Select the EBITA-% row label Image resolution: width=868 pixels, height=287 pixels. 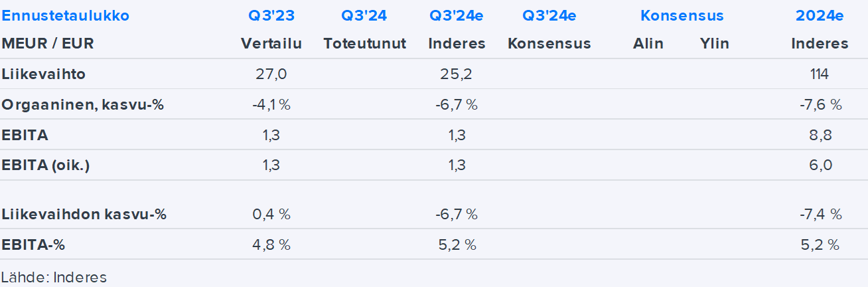click(x=33, y=244)
